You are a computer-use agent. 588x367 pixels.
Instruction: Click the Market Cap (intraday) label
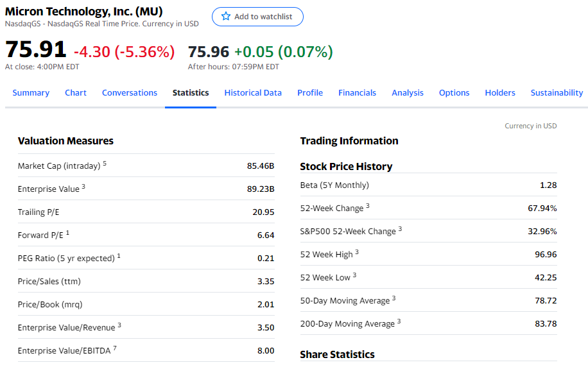[x=59, y=166]
